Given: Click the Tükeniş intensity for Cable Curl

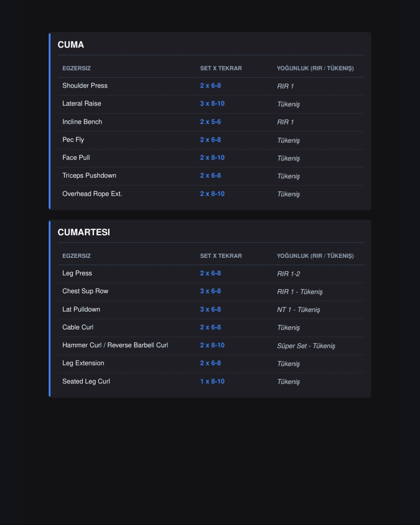Looking at the screenshot, I should point(289,328).
